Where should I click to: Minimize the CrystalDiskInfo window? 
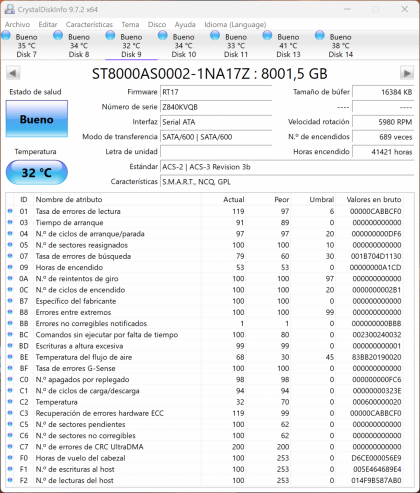click(347, 9)
